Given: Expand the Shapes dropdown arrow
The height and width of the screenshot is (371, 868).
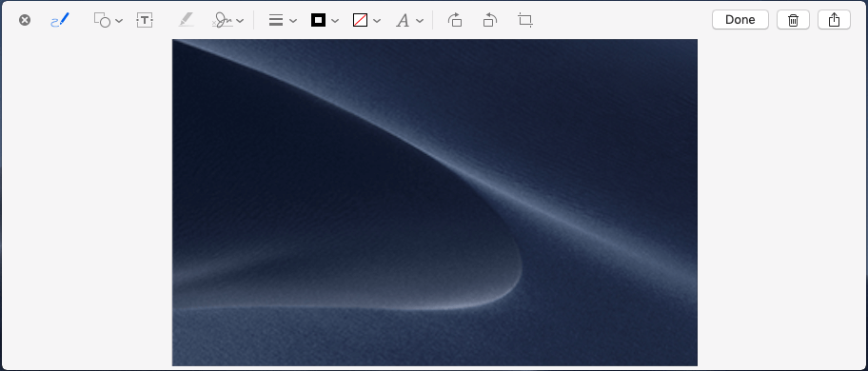Looking at the screenshot, I should [119, 21].
